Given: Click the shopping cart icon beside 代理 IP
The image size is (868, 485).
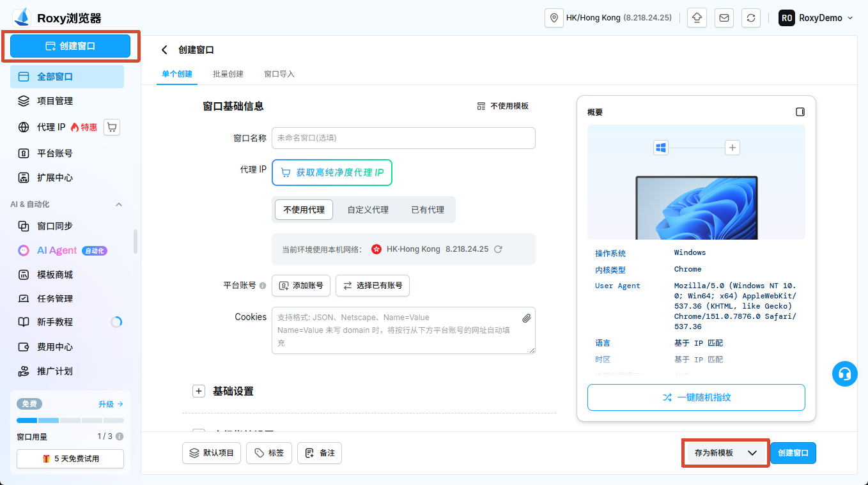Looking at the screenshot, I should (112, 127).
